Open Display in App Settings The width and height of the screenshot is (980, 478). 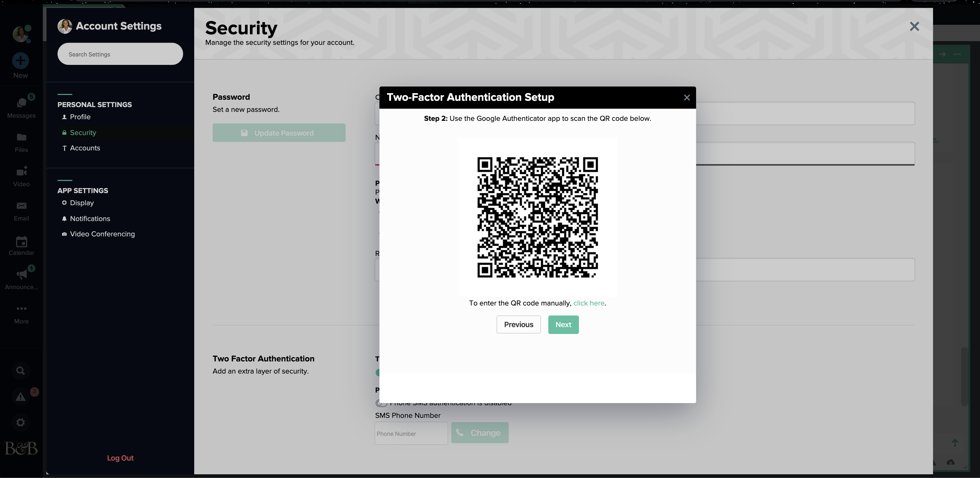(x=82, y=203)
